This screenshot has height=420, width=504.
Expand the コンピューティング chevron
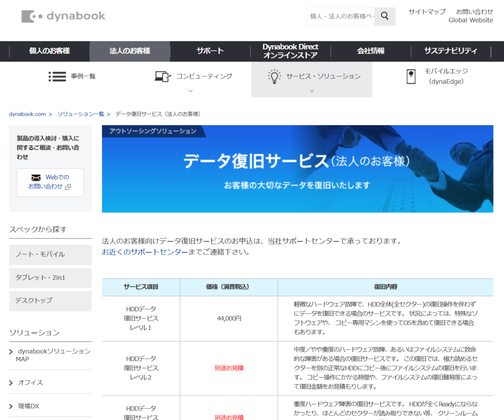pyautogui.click(x=190, y=90)
